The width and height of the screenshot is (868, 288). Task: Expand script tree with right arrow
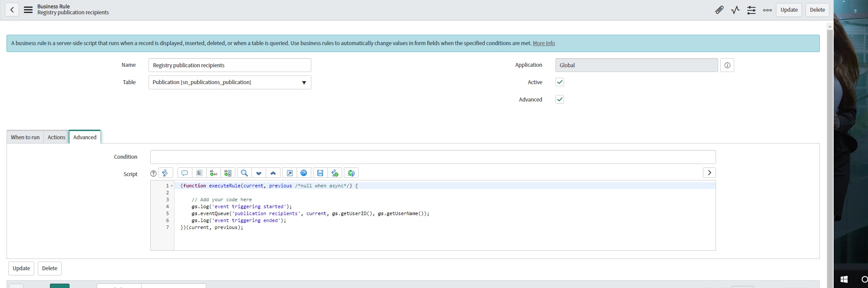pyautogui.click(x=710, y=173)
